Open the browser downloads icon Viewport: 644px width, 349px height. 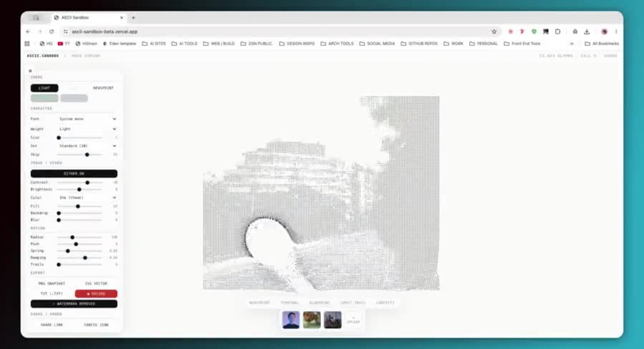[x=587, y=32]
